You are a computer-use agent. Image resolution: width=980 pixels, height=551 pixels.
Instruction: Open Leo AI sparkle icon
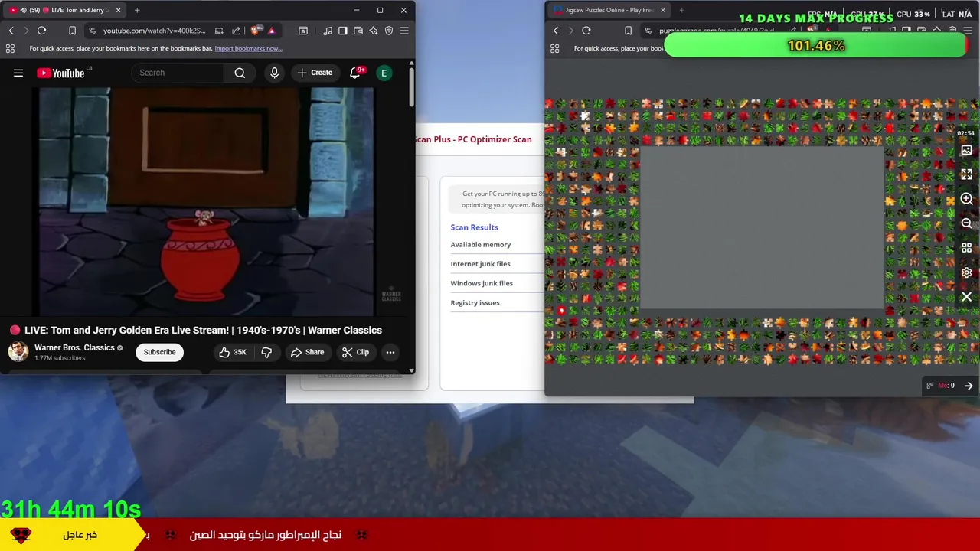pos(374,31)
